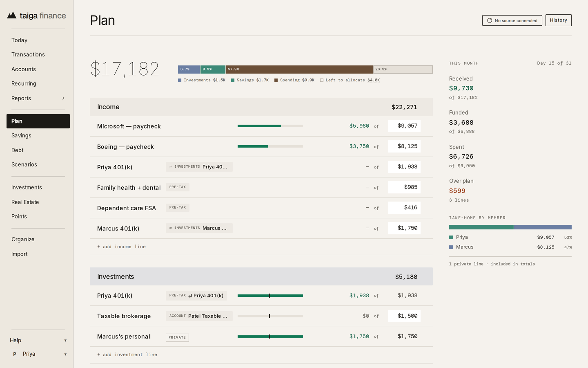Expand the Reports submenu chevron
This screenshot has width=588, height=368.
pyautogui.click(x=63, y=98)
